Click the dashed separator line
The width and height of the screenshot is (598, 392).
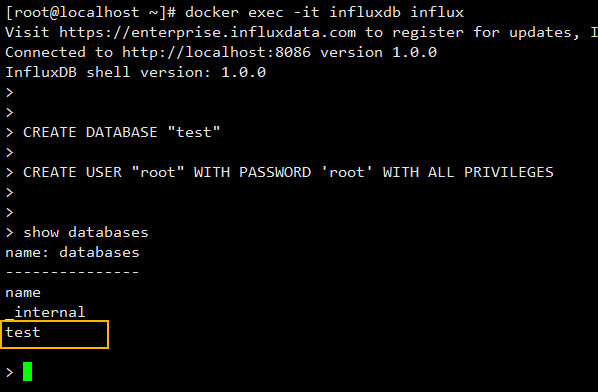pos(72,272)
